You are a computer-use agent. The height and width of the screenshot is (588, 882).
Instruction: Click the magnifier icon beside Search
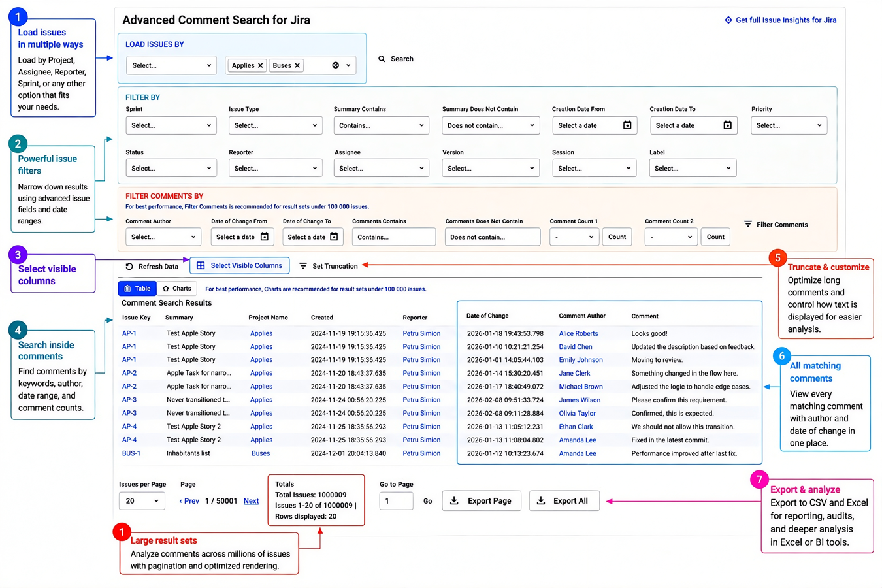[x=382, y=59]
